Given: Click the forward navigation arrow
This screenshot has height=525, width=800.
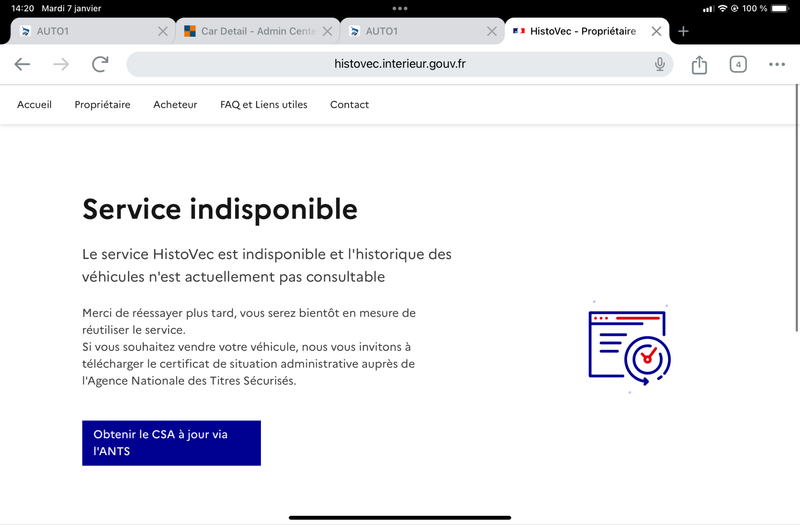Looking at the screenshot, I should tap(61, 64).
